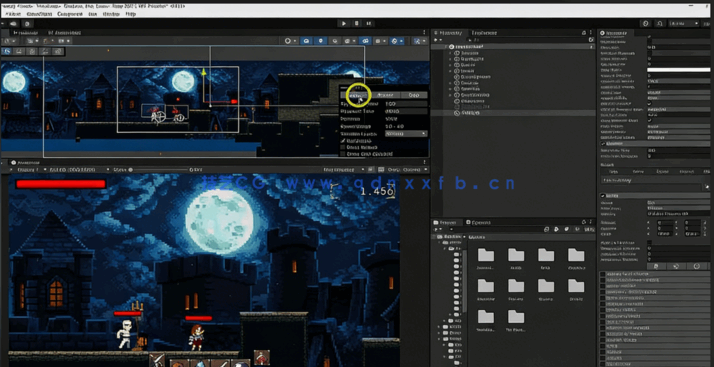The width and height of the screenshot is (714, 367).
Task: Select the View (hand) tool in Scene overlay
Action: [7, 51]
